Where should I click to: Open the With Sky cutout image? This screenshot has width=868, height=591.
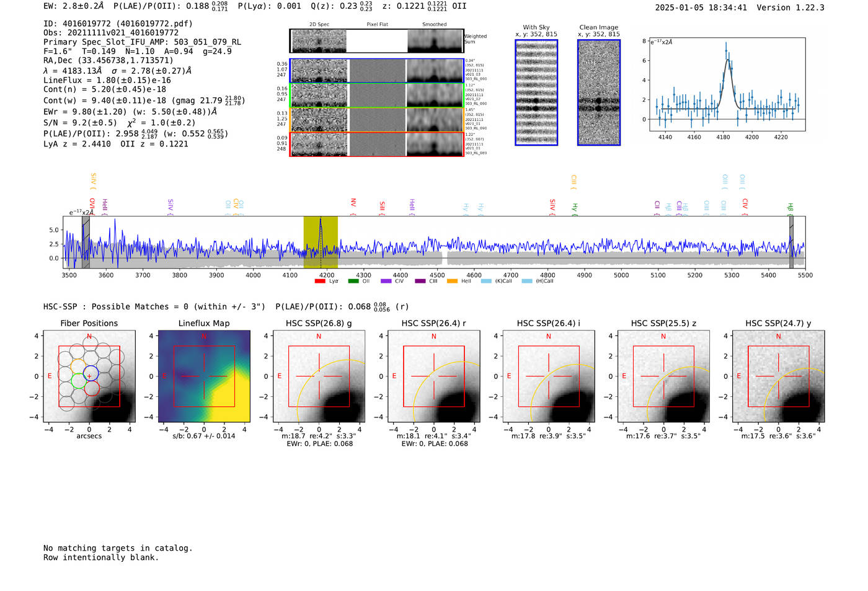536,92
